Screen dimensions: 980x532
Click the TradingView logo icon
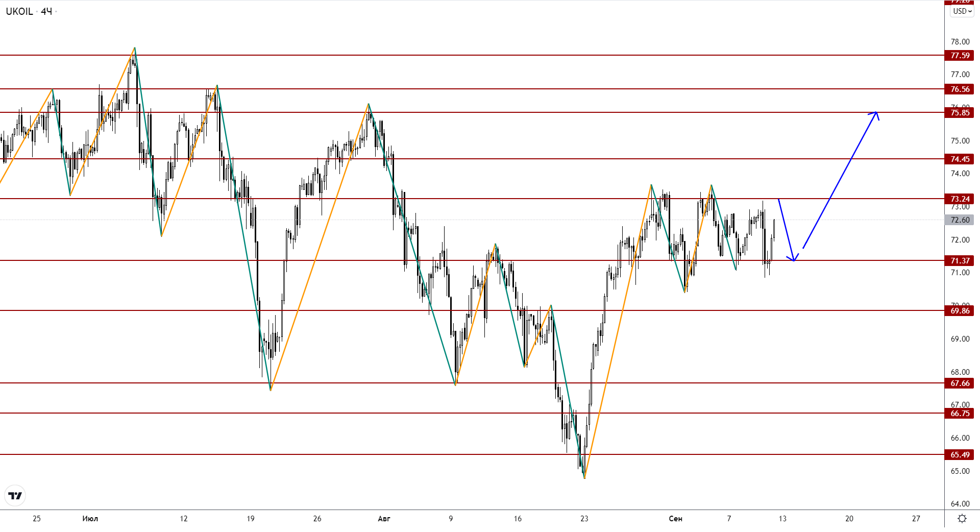tap(15, 495)
